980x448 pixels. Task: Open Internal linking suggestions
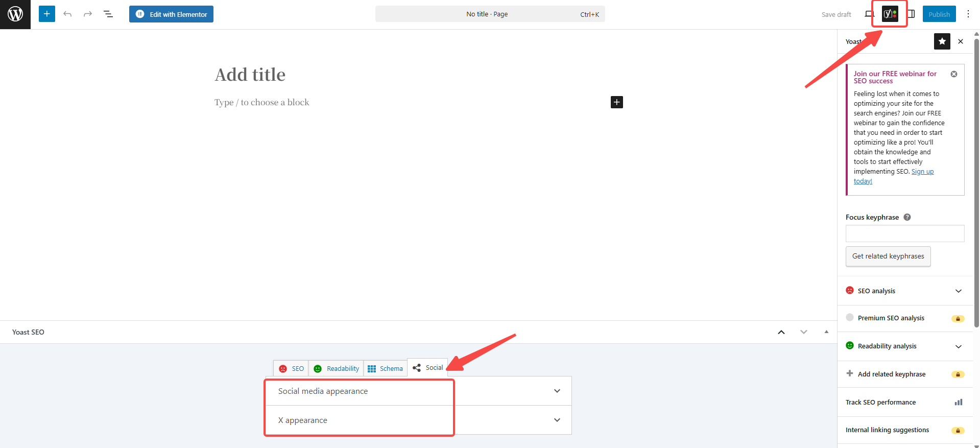(x=905, y=430)
